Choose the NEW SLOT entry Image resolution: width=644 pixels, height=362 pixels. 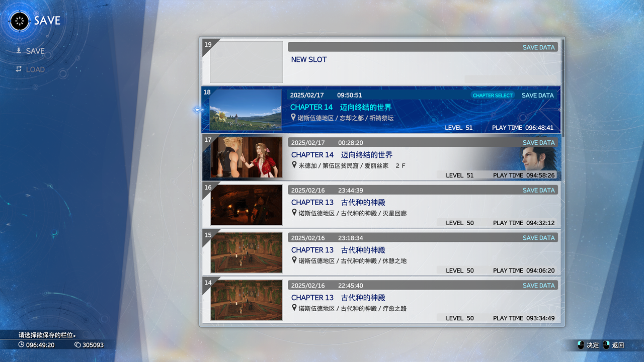(x=381, y=62)
